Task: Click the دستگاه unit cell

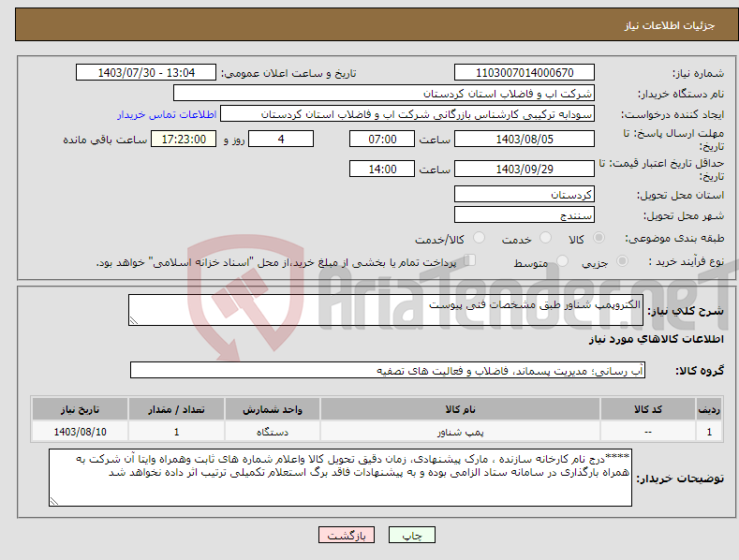Action: [273, 432]
